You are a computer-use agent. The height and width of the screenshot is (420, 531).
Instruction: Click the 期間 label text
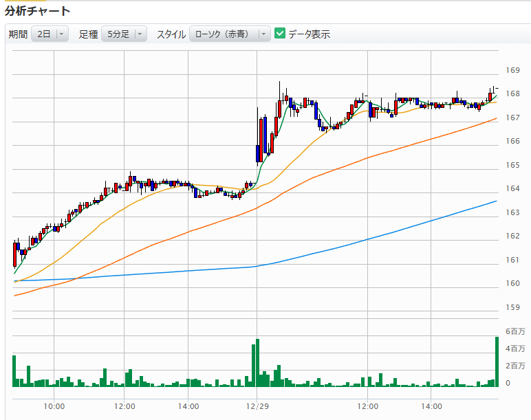(x=18, y=34)
